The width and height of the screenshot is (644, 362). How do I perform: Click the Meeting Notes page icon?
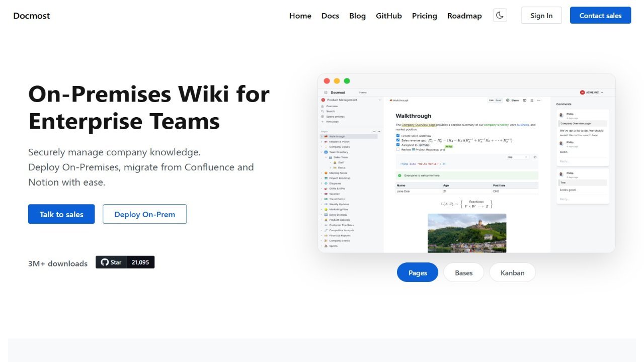[x=326, y=173]
